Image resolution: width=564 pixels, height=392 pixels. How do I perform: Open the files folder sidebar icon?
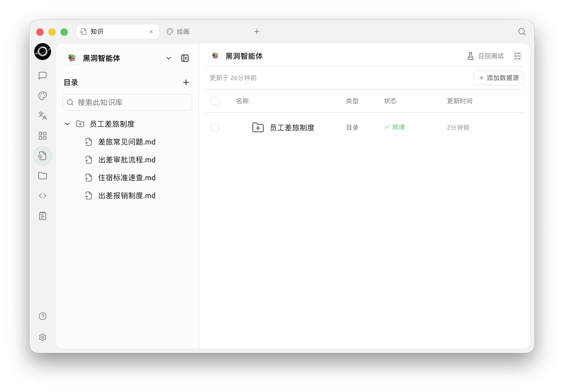(43, 176)
